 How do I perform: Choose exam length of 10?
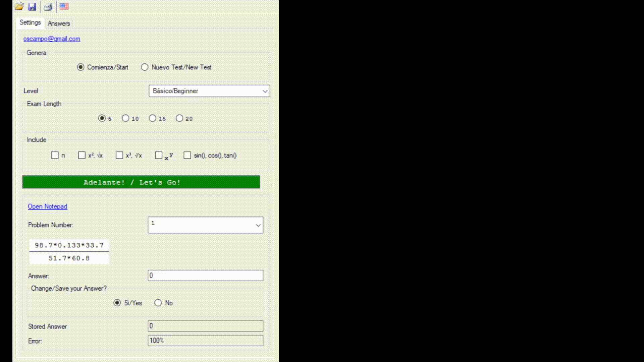[x=125, y=118]
